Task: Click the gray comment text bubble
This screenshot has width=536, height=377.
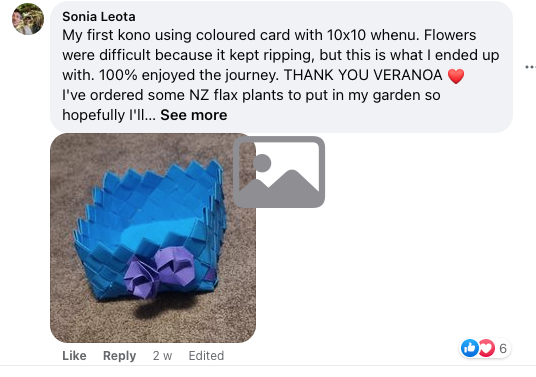Action: [x=281, y=67]
